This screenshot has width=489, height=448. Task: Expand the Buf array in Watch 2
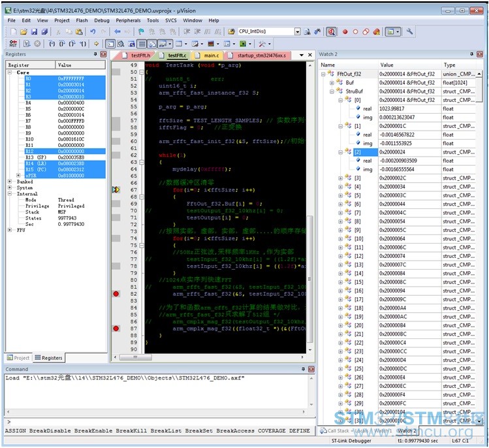[332, 83]
